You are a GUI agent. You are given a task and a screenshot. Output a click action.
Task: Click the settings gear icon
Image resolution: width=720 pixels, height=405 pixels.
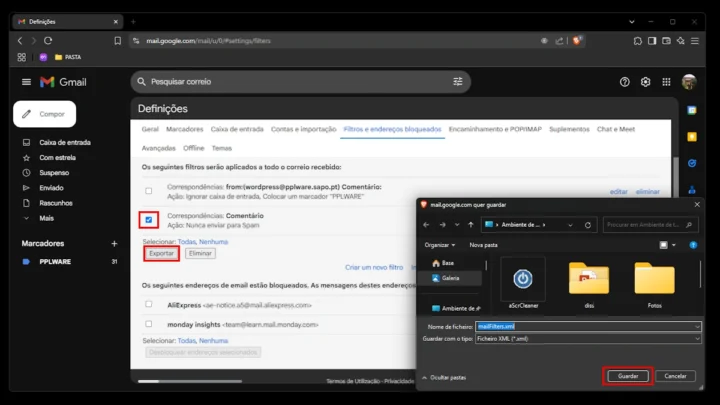tap(646, 82)
